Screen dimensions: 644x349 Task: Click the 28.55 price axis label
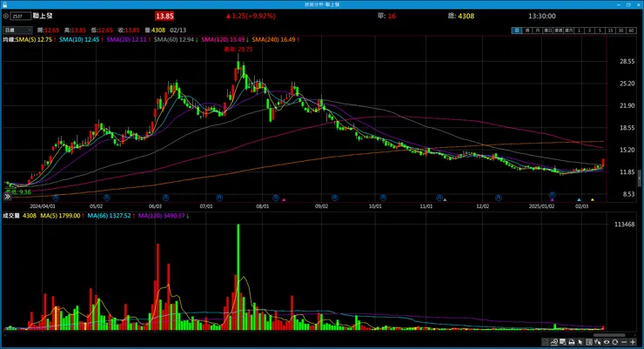pos(627,61)
